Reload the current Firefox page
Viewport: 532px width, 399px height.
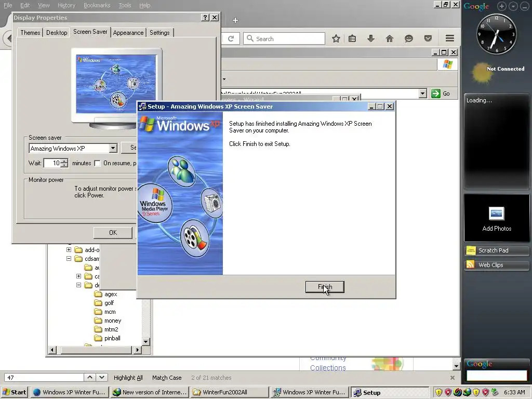pos(231,38)
